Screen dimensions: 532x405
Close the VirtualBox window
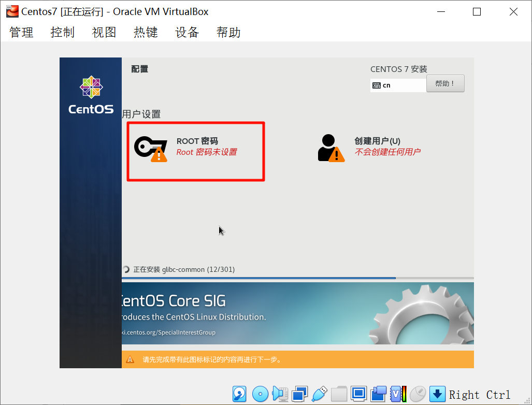(x=513, y=11)
